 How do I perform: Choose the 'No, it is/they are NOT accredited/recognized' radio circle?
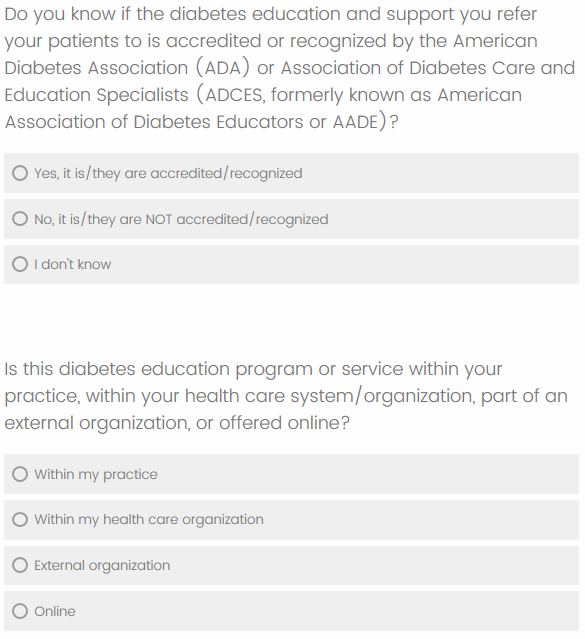point(20,219)
